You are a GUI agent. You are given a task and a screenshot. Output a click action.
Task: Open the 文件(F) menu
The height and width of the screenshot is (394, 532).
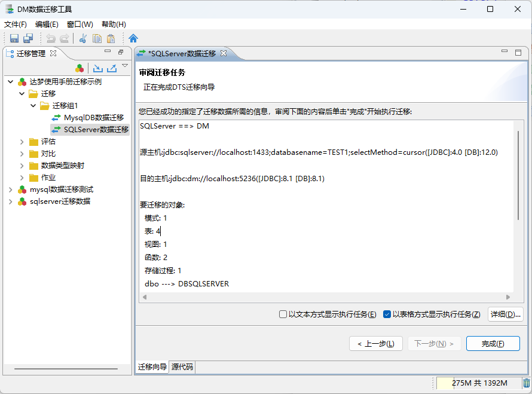pos(16,25)
